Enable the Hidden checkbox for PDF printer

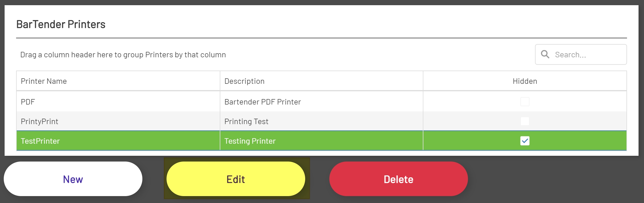coord(525,101)
